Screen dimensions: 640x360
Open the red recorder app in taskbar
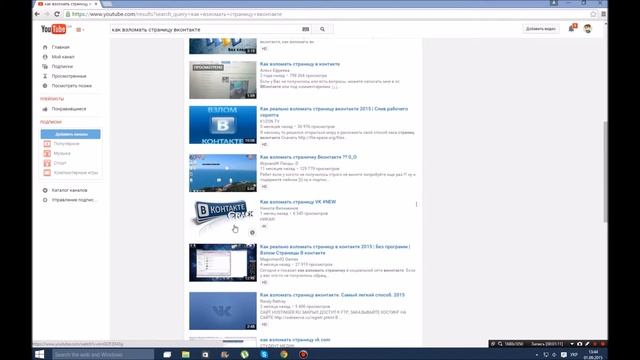click(303, 355)
